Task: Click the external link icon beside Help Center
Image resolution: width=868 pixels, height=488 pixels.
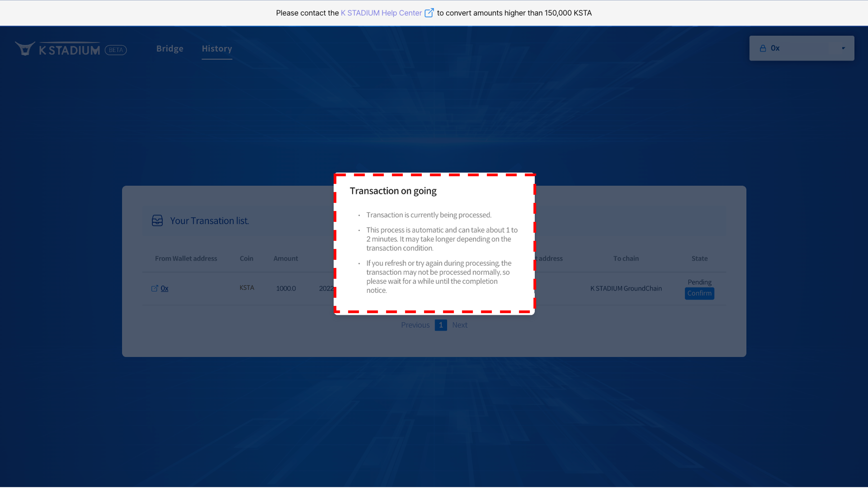Action: pos(429,13)
